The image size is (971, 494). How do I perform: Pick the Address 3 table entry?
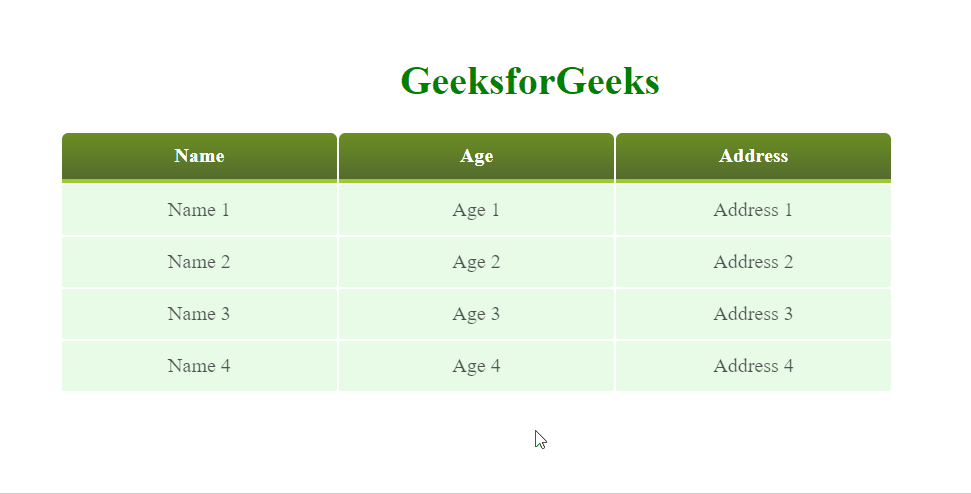point(753,314)
